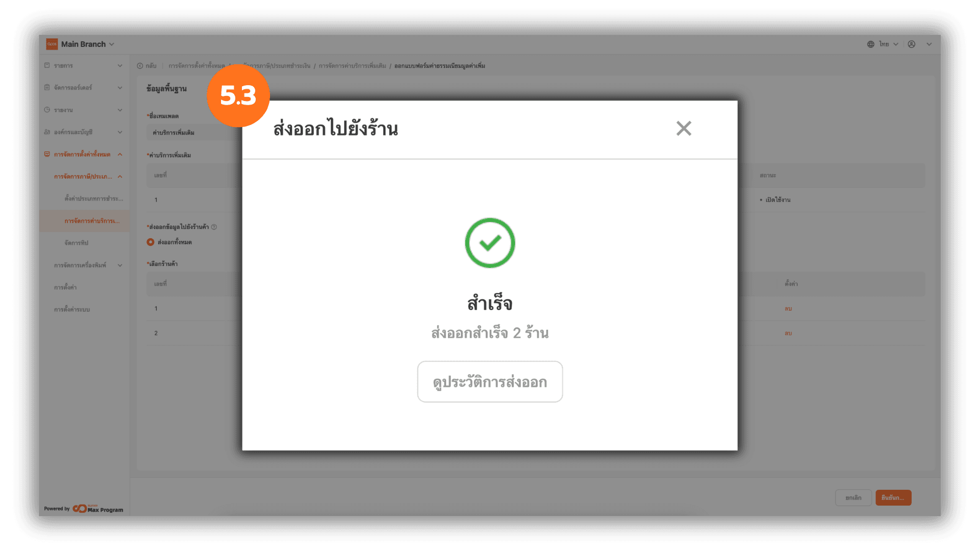Screen dimensions: 980x551
Task: Select the ส่งออกทั้งหมด radio button
Action: [x=151, y=242]
